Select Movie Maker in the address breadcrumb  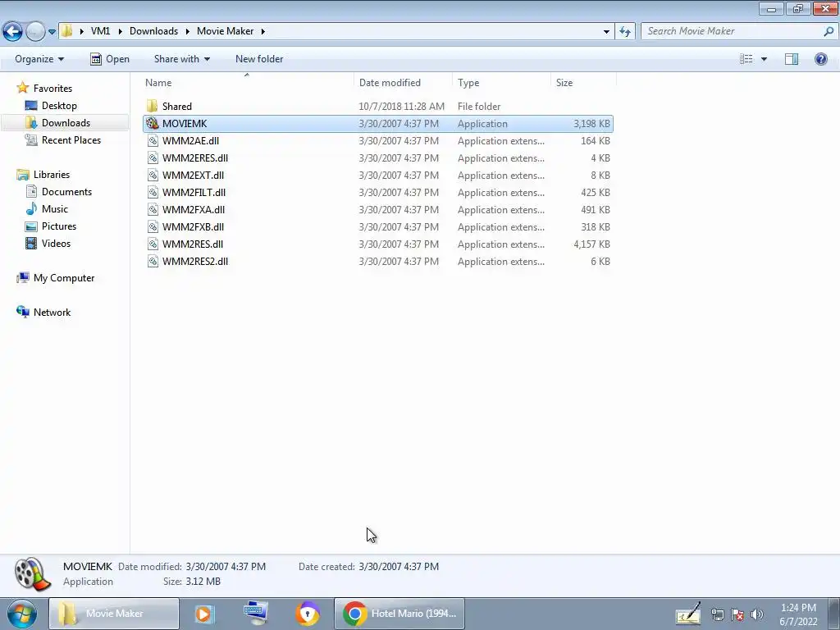pos(225,31)
